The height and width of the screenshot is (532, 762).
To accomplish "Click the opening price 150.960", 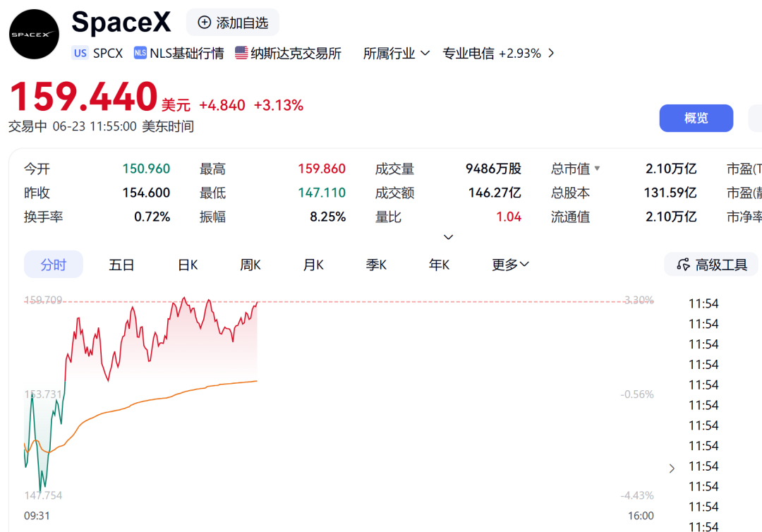I will [x=146, y=169].
